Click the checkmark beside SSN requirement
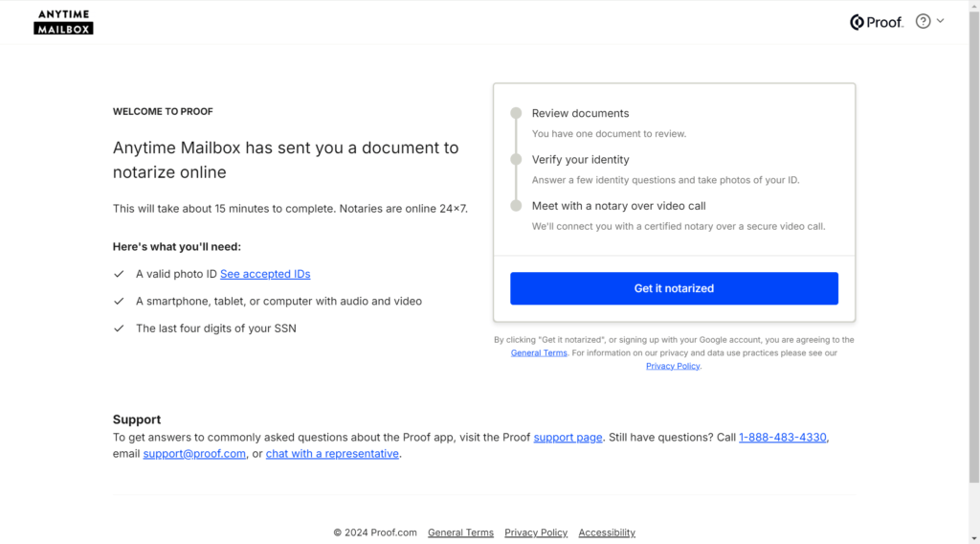Image resolution: width=980 pixels, height=544 pixels. (x=119, y=329)
